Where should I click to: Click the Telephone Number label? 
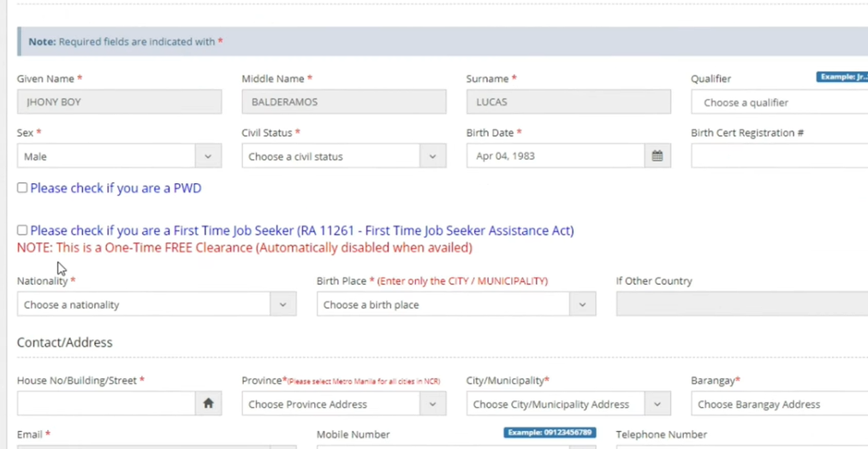click(662, 434)
